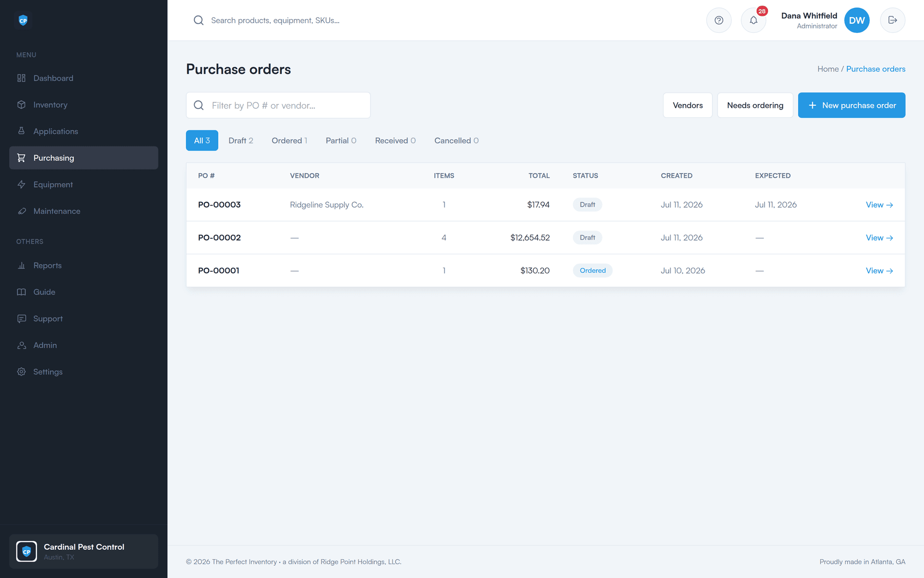Click the PO-00001 number cell
This screenshot has height=578, width=924.
[x=219, y=270]
